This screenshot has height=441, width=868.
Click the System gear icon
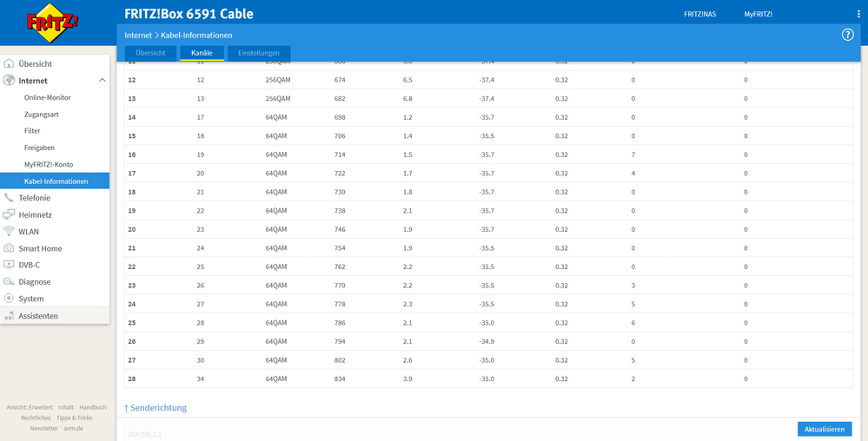[x=9, y=299]
